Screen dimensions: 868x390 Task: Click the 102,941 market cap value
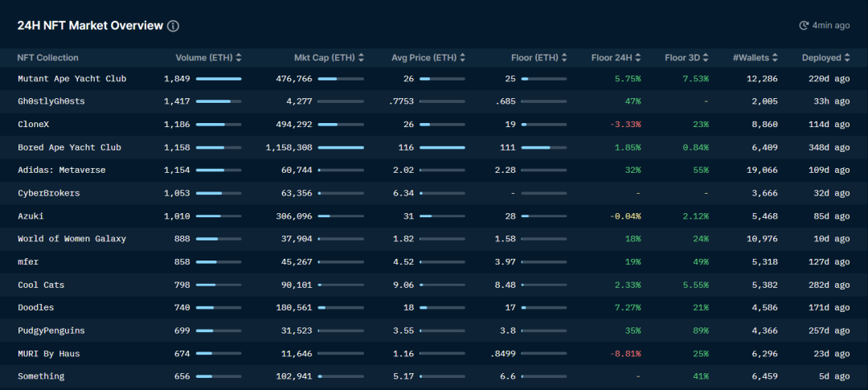[294, 376]
